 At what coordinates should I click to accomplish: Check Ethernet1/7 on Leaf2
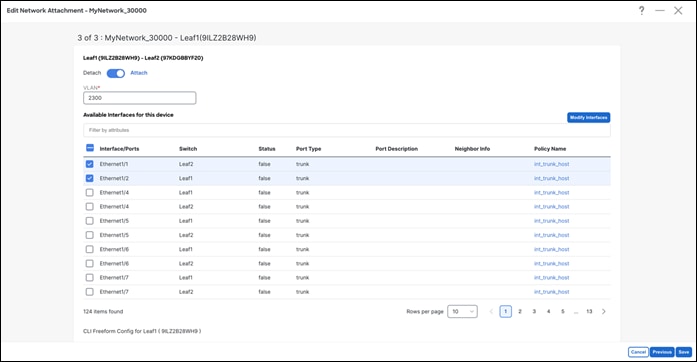click(x=90, y=292)
